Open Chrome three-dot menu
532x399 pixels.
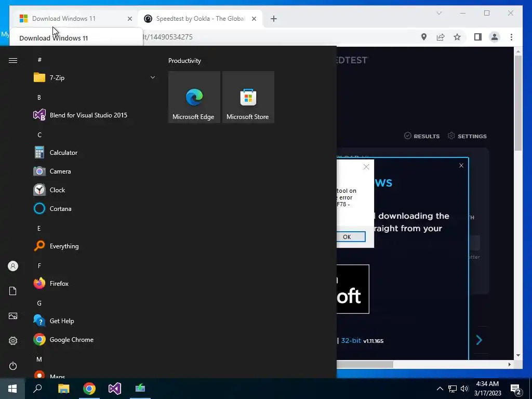point(511,37)
